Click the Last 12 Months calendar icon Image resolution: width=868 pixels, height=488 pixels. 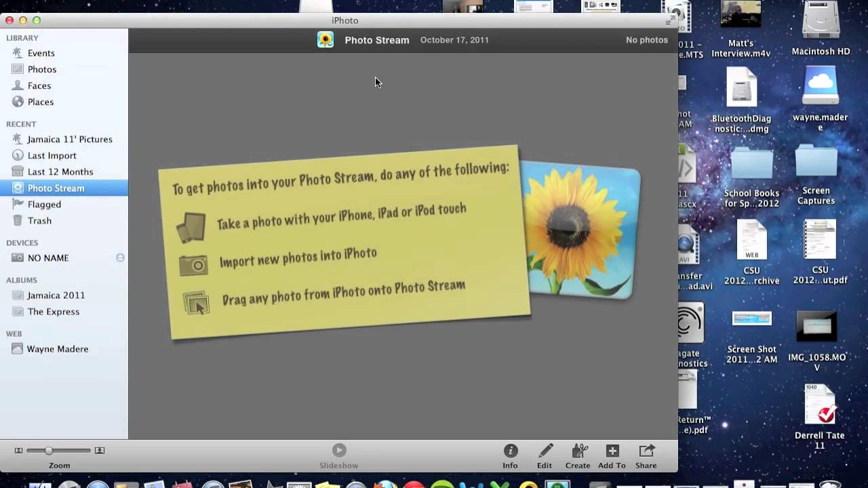click(x=18, y=171)
